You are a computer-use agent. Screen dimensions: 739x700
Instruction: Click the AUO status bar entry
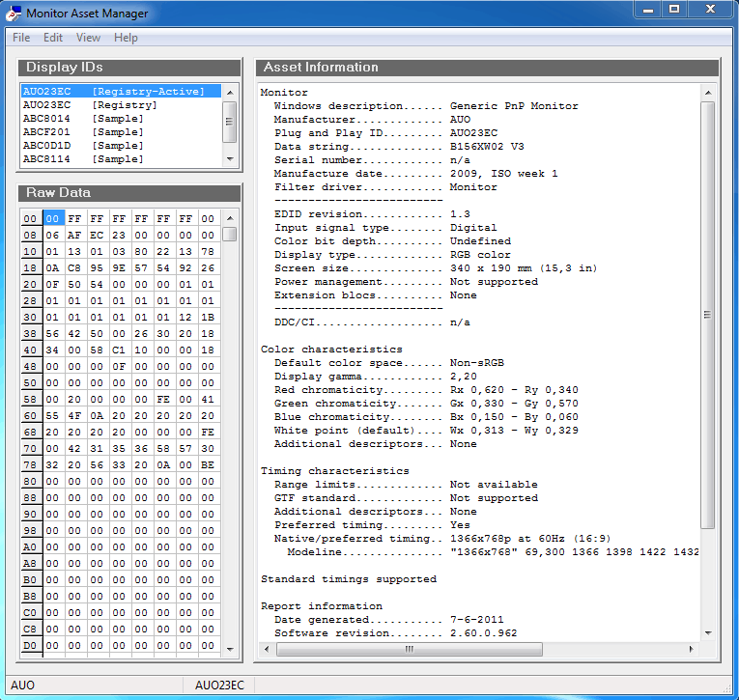tap(22, 685)
